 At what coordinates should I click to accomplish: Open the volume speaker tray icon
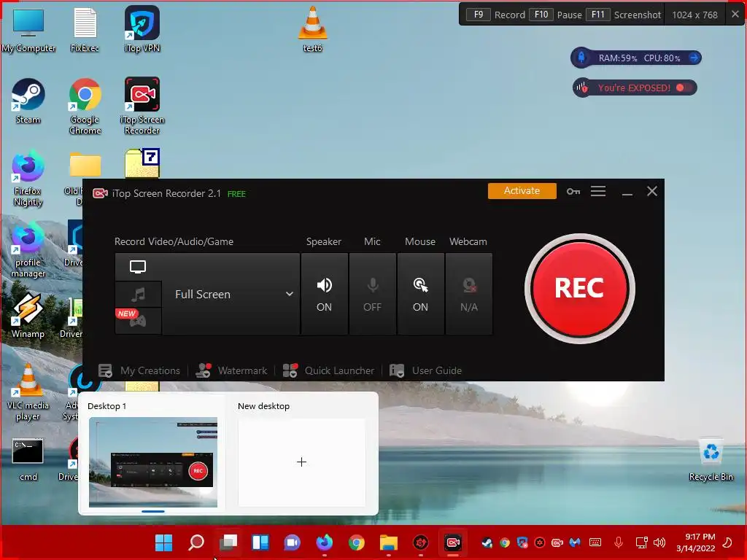(x=659, y=542)
